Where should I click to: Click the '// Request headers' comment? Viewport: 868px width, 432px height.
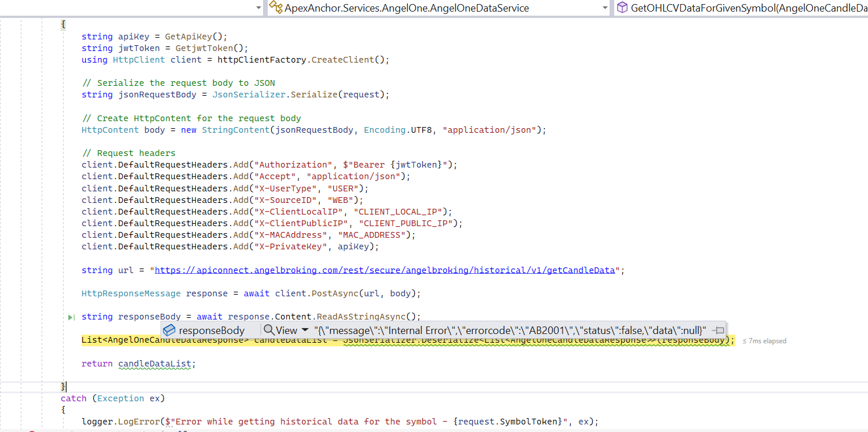pos(129,153)
